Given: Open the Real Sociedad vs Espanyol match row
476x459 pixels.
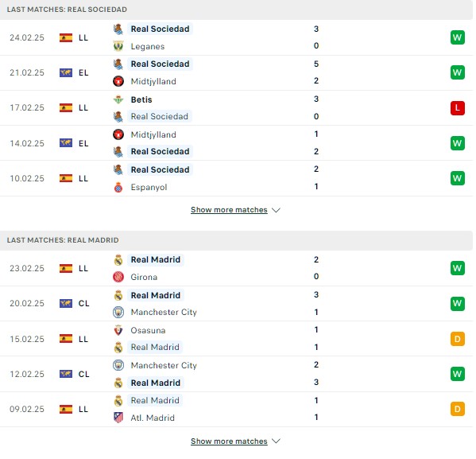Looking at the screenshot, I should [x=236, y=178].
